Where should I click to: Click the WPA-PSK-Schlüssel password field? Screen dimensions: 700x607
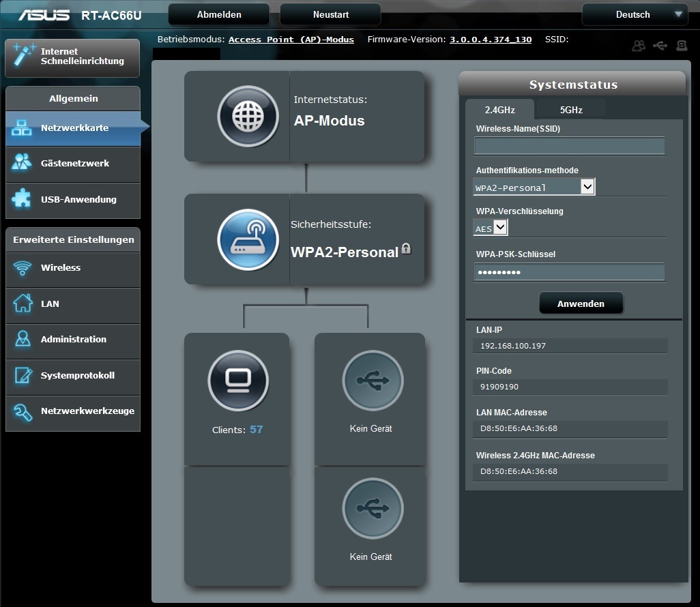tap(569, 272)
